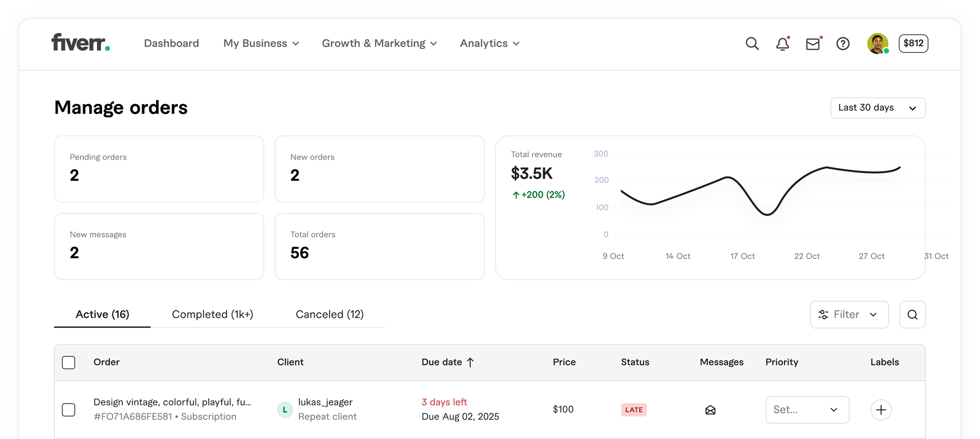Check the box for the vintage design order
The image size is (980, 439).
coord(68,410)
